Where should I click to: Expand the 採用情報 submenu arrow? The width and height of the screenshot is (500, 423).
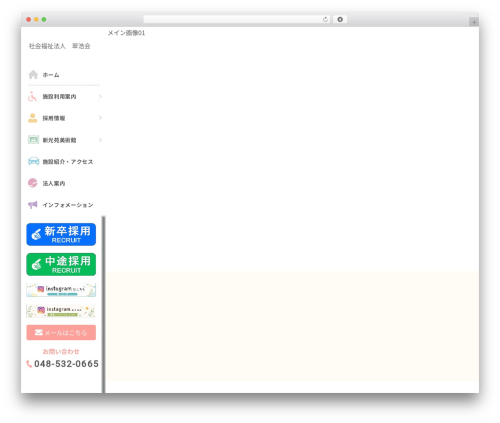pos(100,118)
